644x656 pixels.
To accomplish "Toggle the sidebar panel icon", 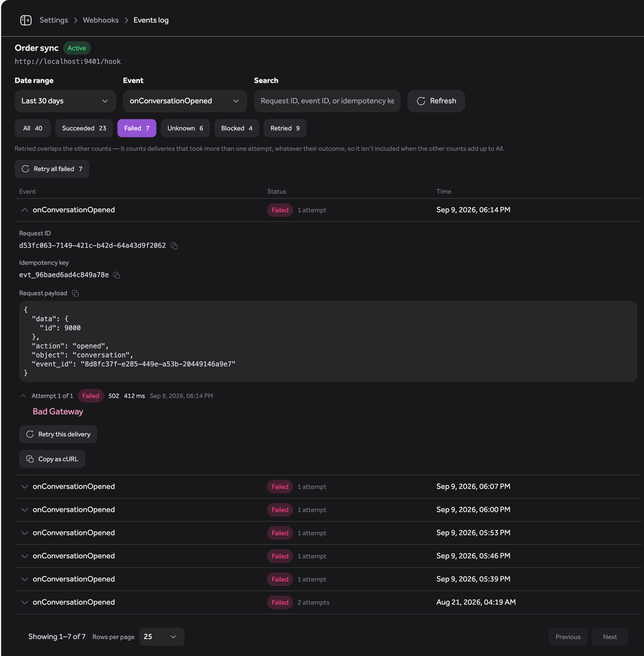I will [x=26, y=20].
